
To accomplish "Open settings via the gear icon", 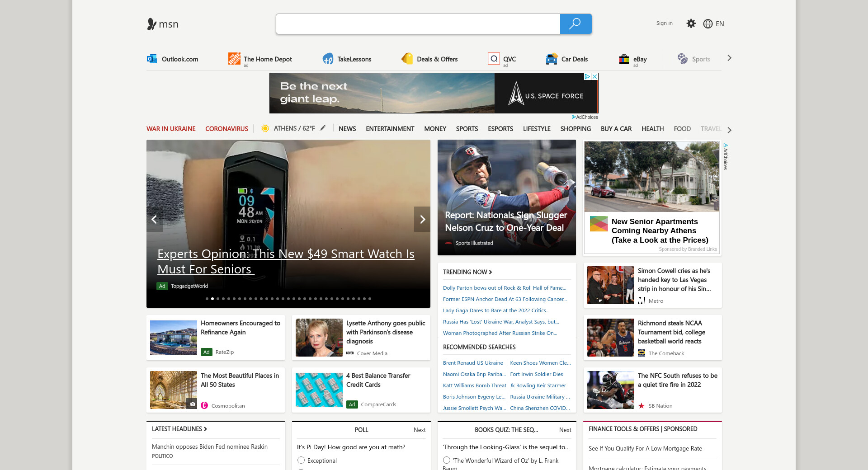I will click(691, 23).
